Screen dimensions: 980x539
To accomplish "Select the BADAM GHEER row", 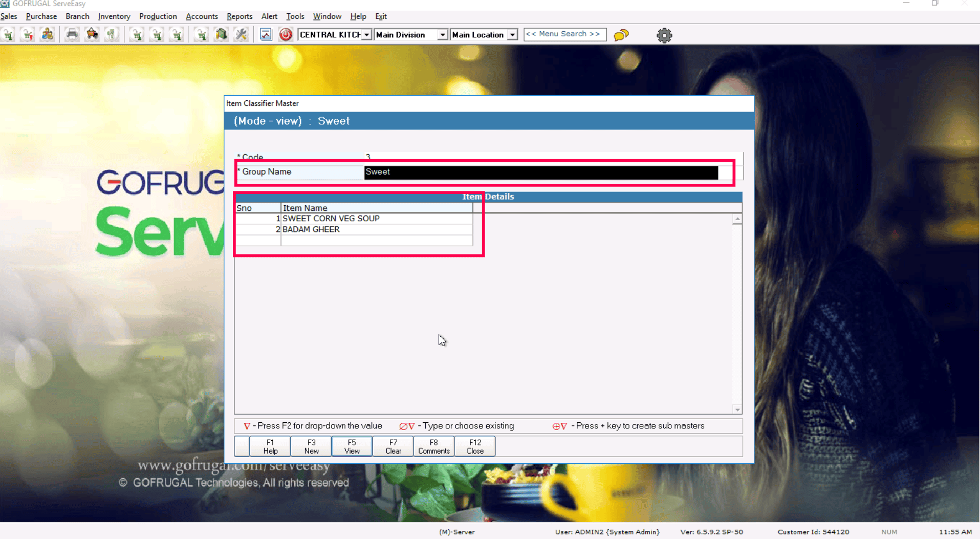I will 354,229.
